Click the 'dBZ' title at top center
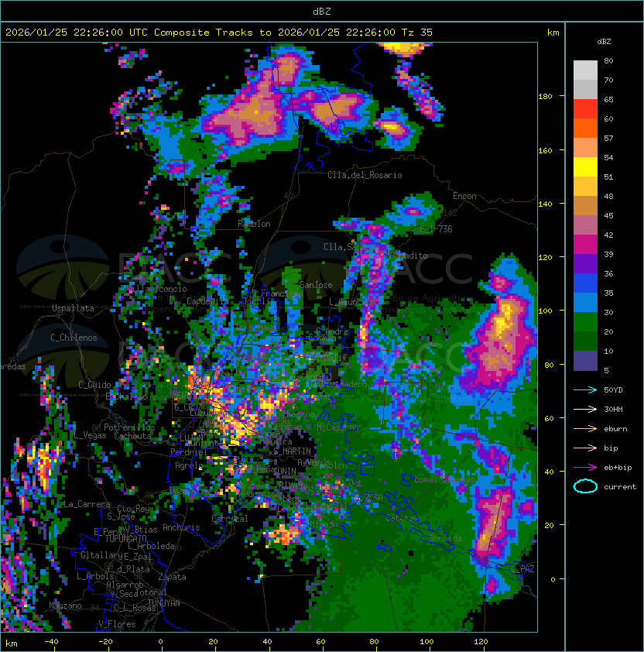The height and width of the screenshot is (652, 644). click(322, 11)
